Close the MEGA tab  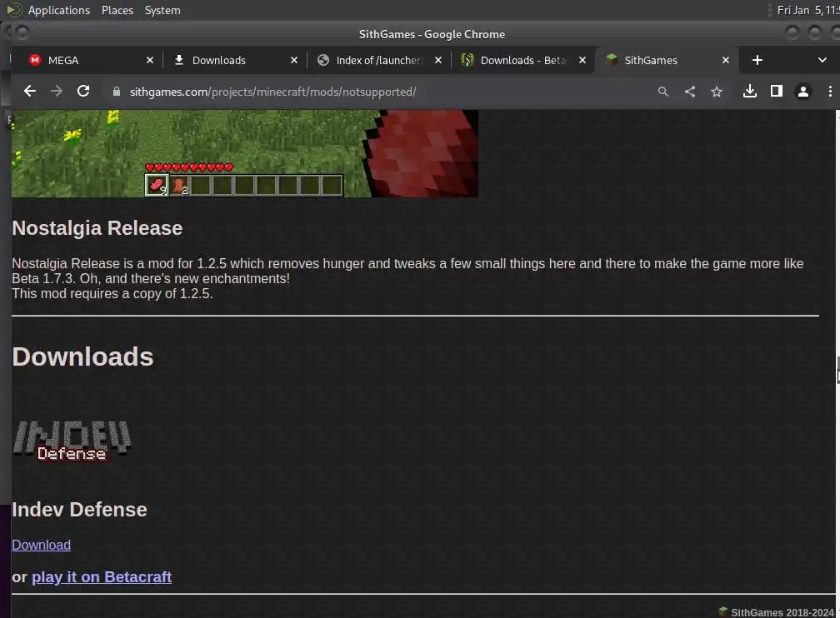(x=150, y=61)
